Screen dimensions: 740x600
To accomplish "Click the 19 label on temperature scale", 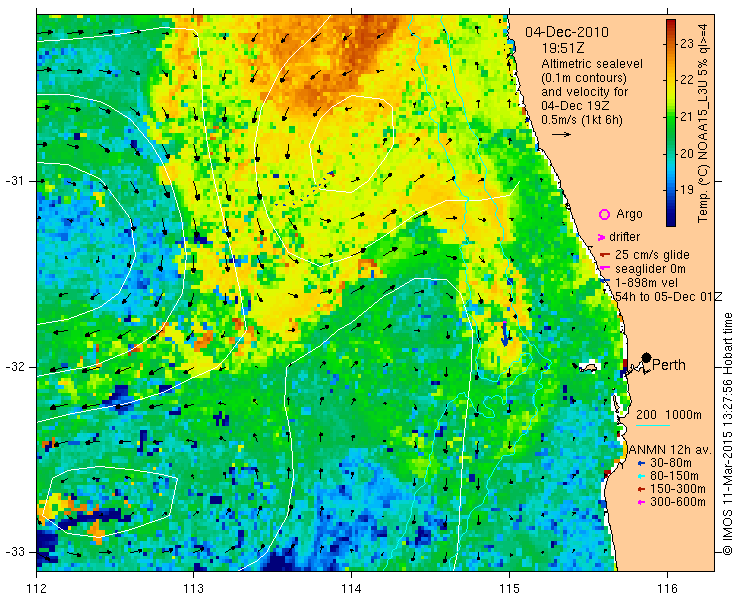I will [687, 190].
